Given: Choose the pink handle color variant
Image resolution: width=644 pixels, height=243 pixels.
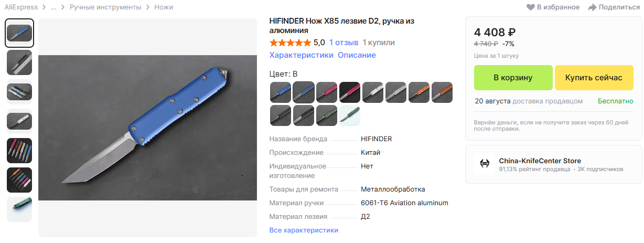Looking at the screenshot, I should (327, 92).
